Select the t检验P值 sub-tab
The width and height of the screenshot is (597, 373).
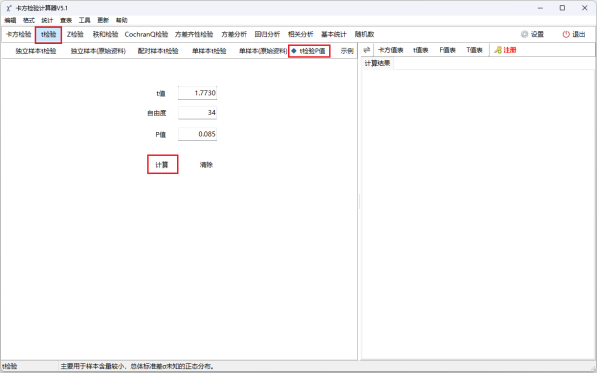[x=309, y=51]
